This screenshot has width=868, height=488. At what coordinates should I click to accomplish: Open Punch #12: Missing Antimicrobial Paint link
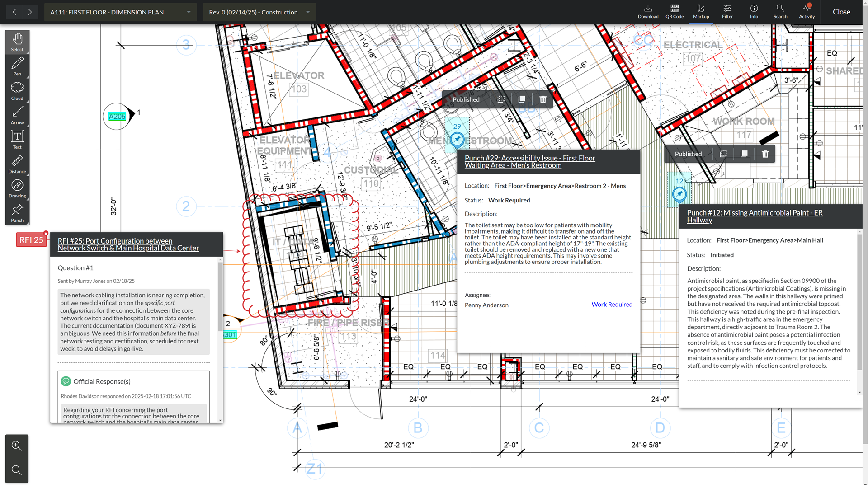coord(754,216)
